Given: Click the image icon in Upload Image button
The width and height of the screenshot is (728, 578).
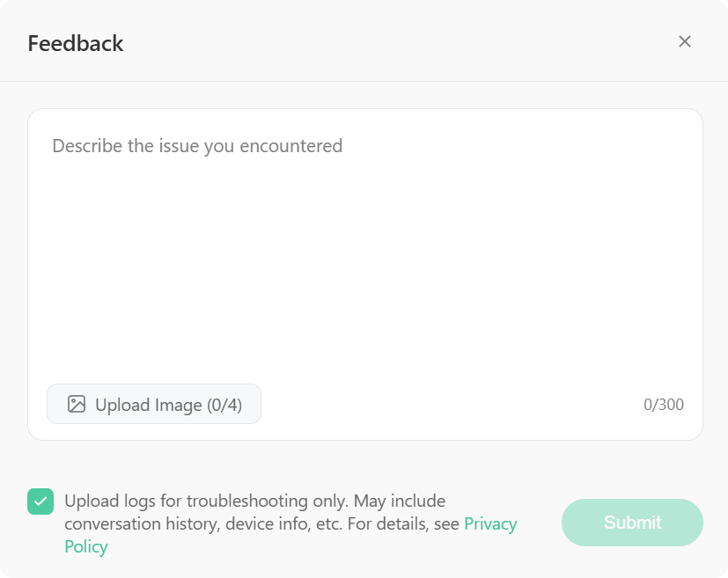Looking at the screenshot, I should (76, 404).
